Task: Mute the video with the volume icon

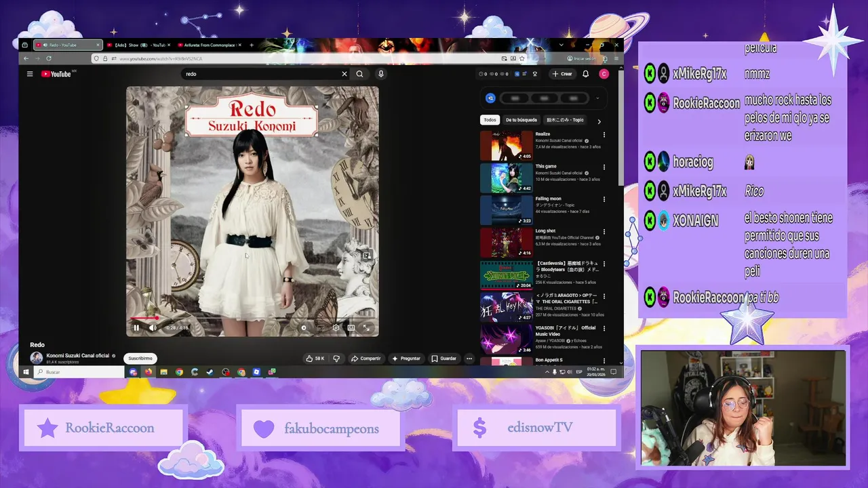Action: tap(153, 328)
